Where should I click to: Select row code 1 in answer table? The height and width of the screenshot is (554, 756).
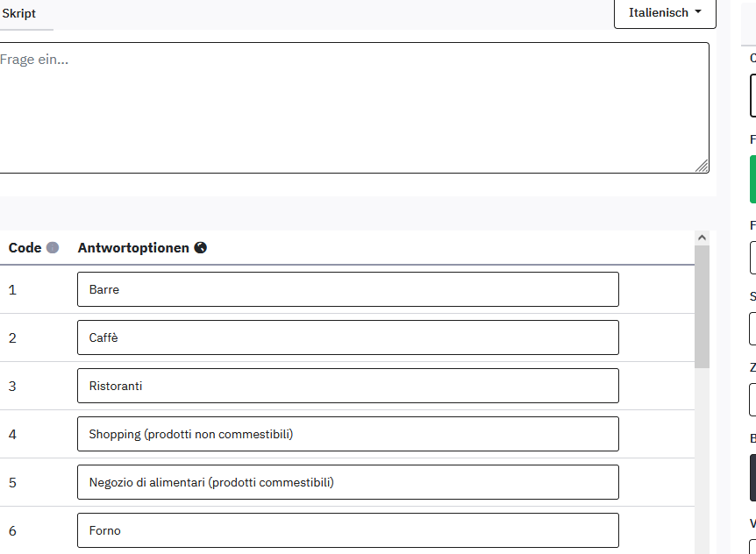12,289
